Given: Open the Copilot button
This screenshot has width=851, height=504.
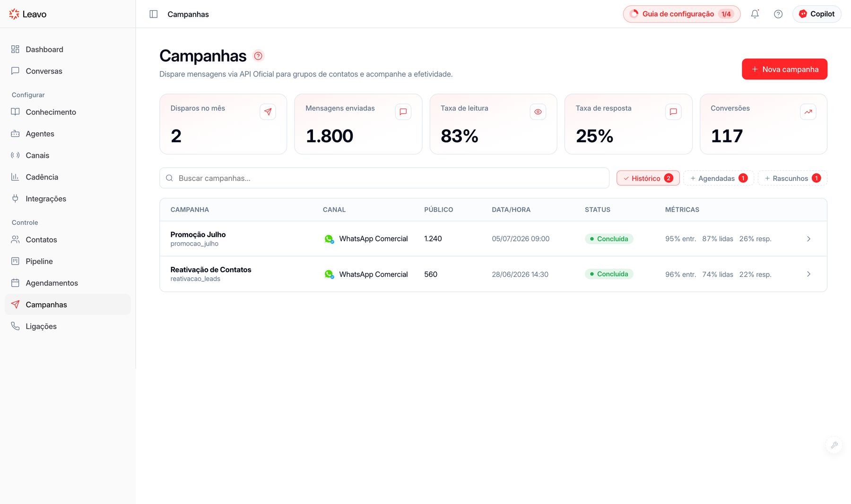Looking at the screenshot, I should click(x=817, y=14).
